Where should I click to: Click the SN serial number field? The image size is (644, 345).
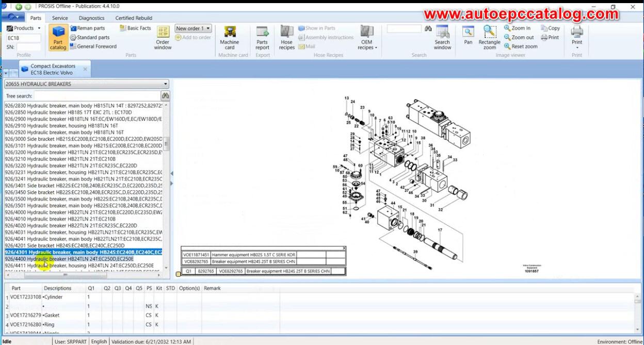click(29, 47)
